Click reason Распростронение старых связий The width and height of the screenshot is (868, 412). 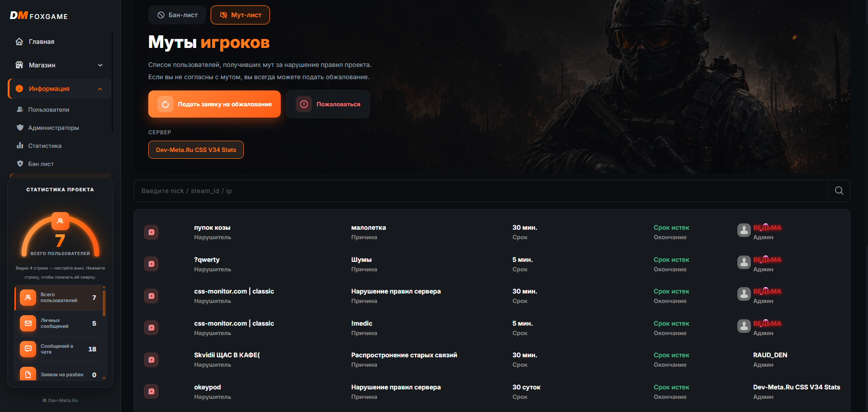point(404,355)
